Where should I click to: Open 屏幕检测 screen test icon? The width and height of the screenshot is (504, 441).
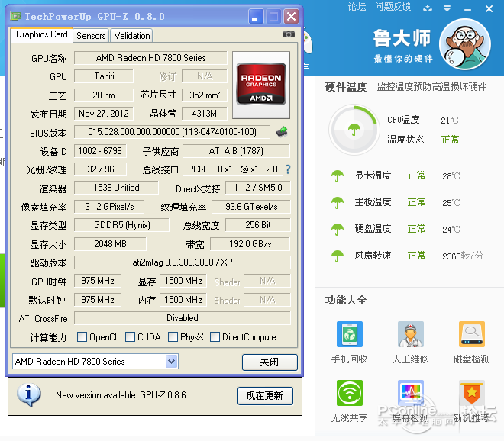click(x=411, y=393)
